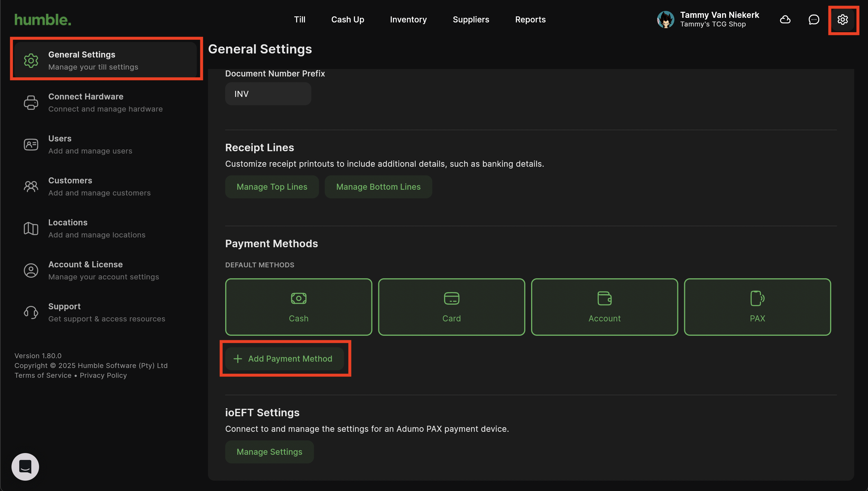Toggle the PAX payment method
The image size is (868, 491).
tap(757, 306)
